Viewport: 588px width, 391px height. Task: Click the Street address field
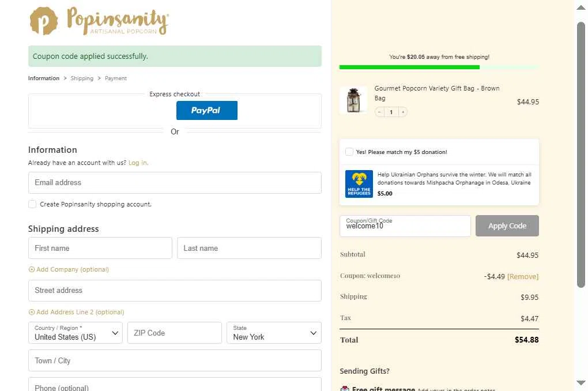pos(175,291)
